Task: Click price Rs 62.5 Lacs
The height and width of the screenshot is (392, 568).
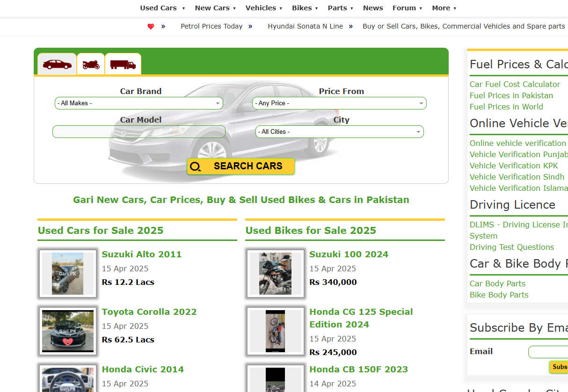Action: (128, 340)
